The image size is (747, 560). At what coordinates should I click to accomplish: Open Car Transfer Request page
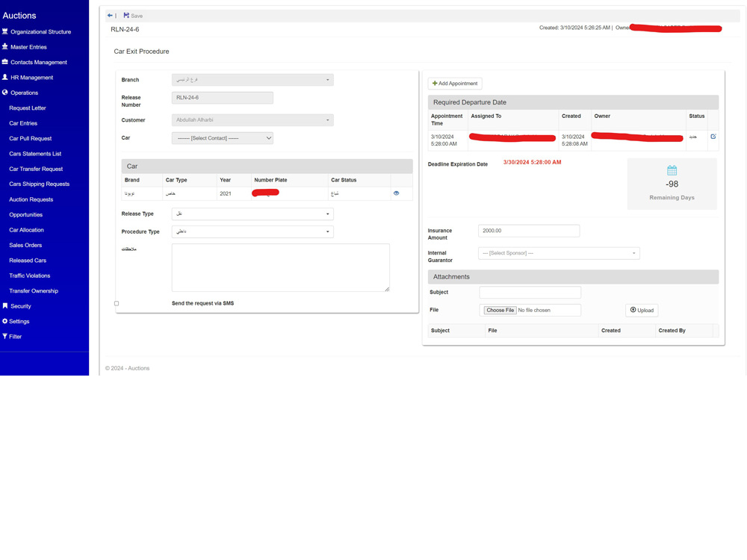pos(36,169)
